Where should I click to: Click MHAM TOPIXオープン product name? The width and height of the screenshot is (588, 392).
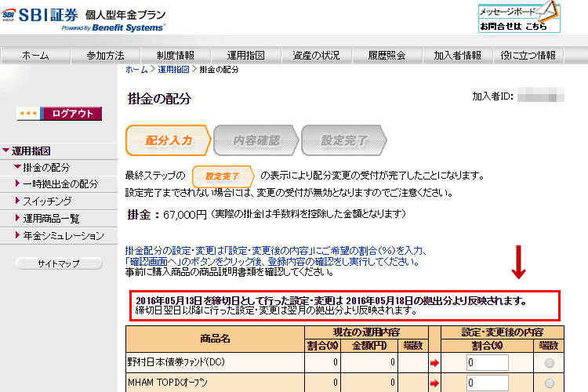coord(167,383)
